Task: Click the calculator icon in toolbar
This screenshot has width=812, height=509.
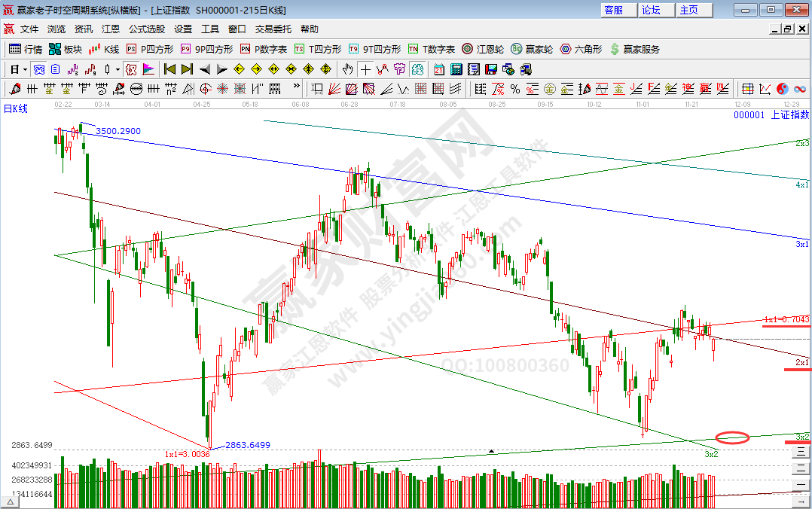Action: click(456, 69)
